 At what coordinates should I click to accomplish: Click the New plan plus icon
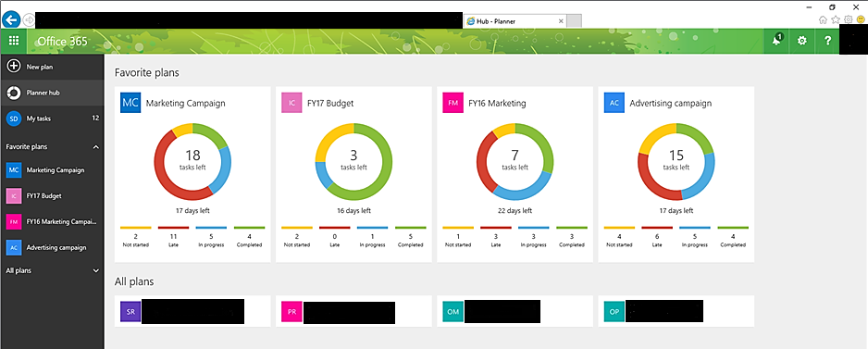coord(13,67)
